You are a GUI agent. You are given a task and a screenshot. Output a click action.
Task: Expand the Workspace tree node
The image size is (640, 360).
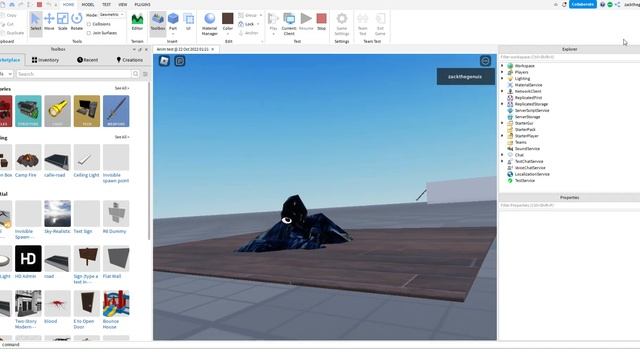click(x=502, y=66)
